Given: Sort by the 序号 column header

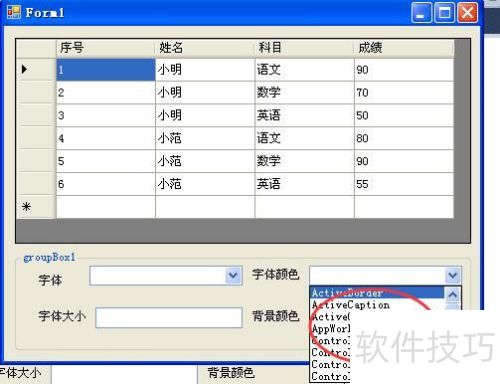Looking at the screenshot, I should tap(105, 48).
